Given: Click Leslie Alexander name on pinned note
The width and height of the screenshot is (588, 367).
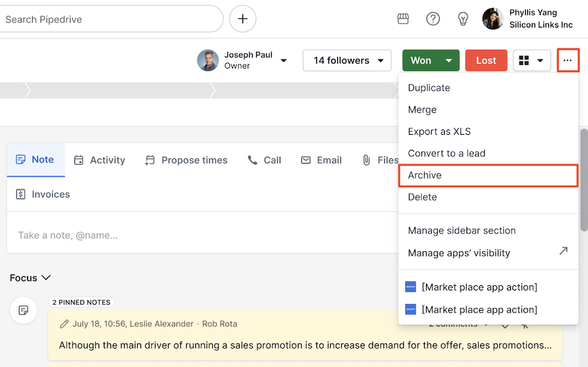Looking at the screenshot, I should pos(161,324).
